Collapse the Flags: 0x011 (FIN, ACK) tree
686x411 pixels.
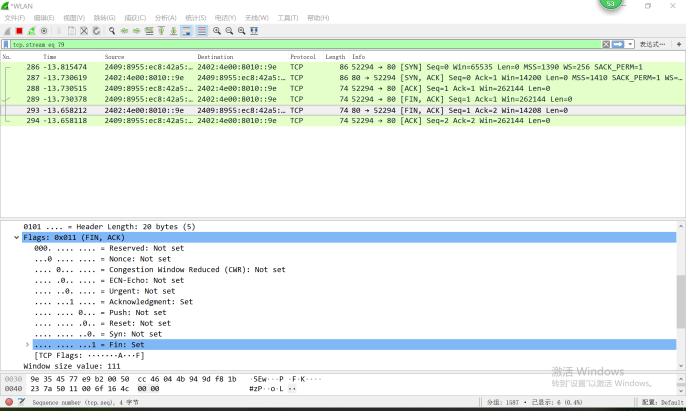[x=16, y=238]
